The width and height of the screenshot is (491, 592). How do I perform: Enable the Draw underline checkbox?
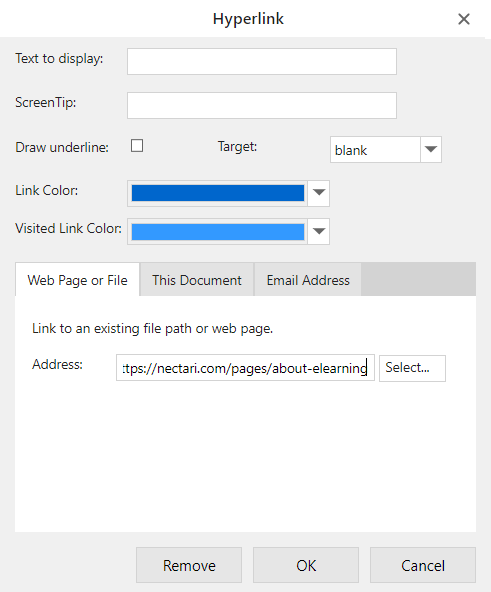(x=137, y=146)
